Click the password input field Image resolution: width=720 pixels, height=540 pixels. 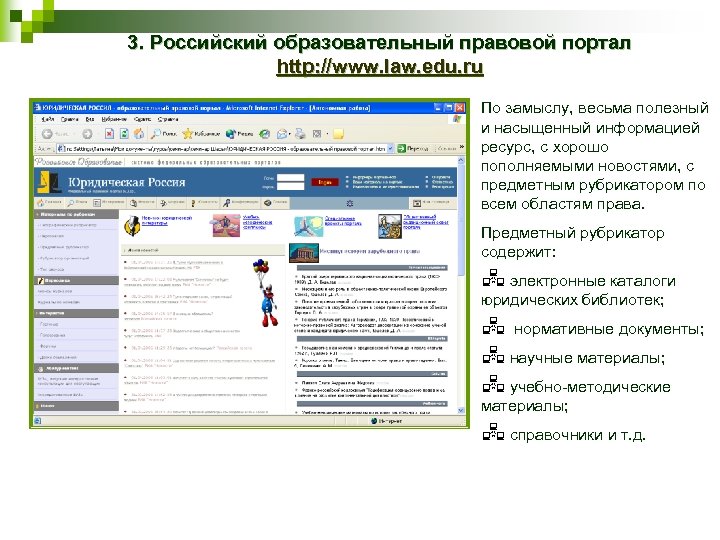(290, 186)
